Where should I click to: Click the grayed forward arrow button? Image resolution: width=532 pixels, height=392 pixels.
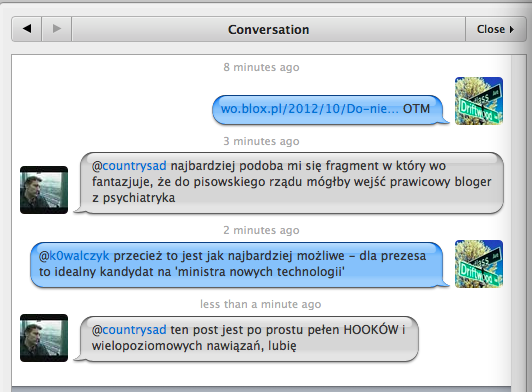(57, 29)
